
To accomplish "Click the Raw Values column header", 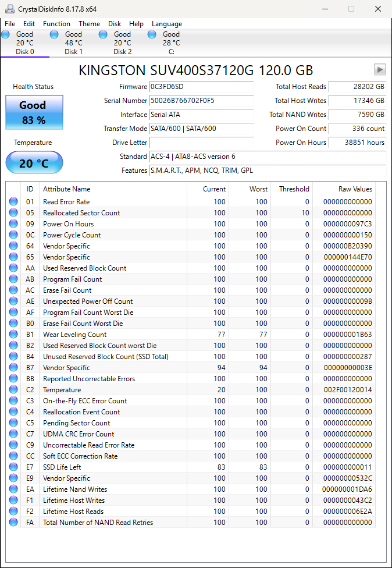I will click(355, 189).
